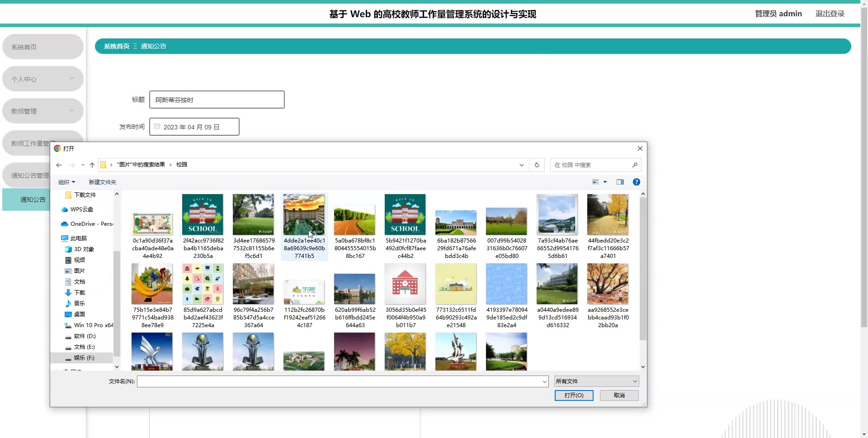The image size is (868, 438).
Task: Click the 取消 button
Action: pos(619,395)
